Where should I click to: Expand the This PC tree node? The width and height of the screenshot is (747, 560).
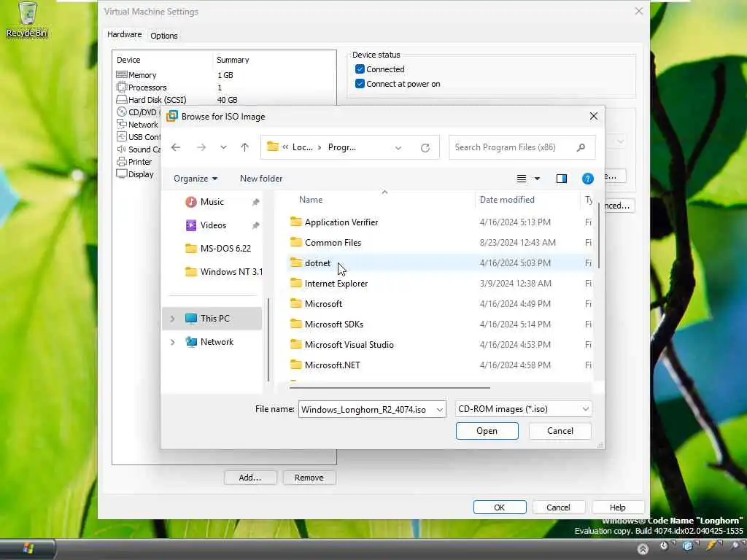172,319
